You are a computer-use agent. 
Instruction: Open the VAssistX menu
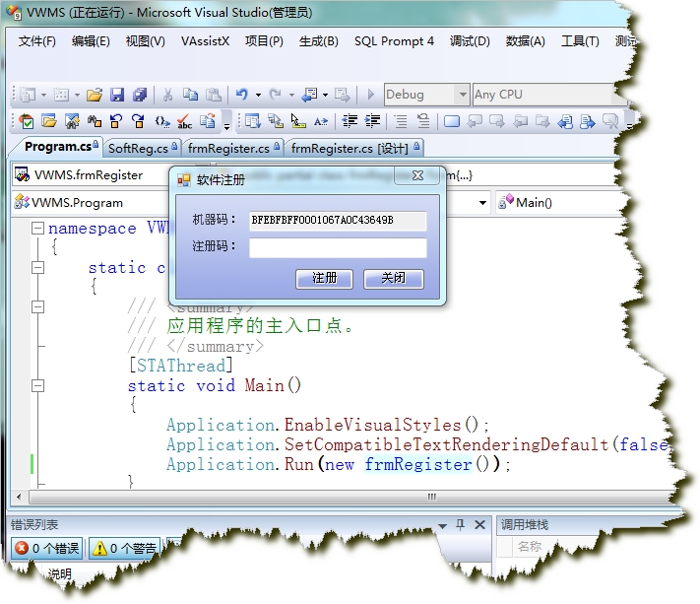point(205,41)
